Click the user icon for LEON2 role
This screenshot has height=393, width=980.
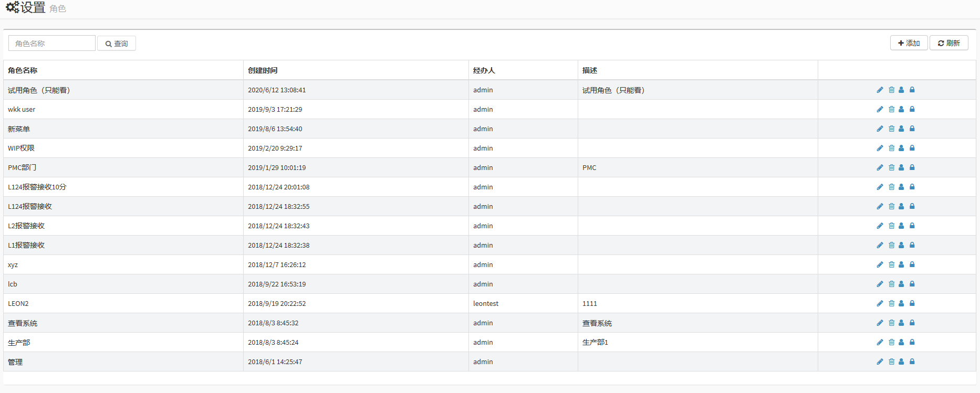[x=901, y=303]
